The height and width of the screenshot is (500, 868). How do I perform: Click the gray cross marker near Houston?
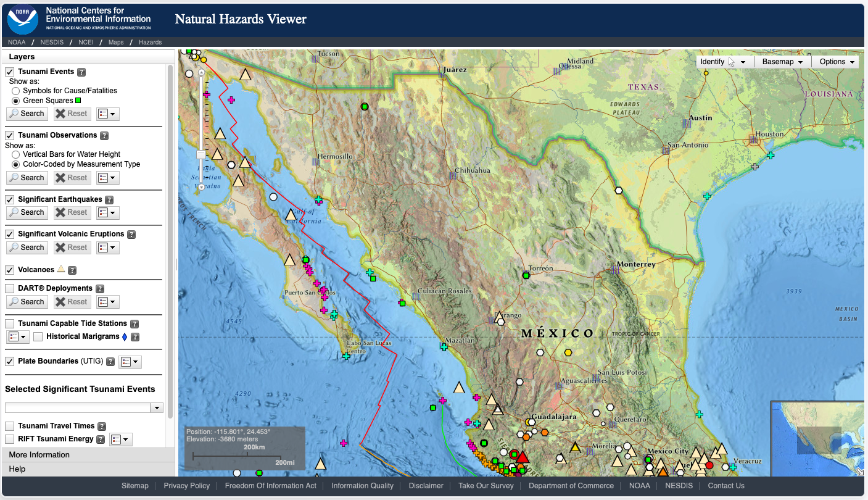754,167
